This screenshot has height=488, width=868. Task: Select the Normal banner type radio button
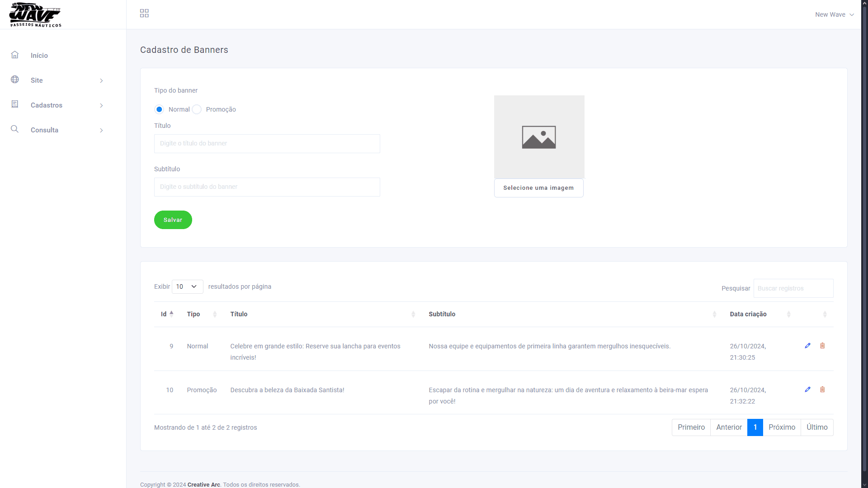(159, 110)
